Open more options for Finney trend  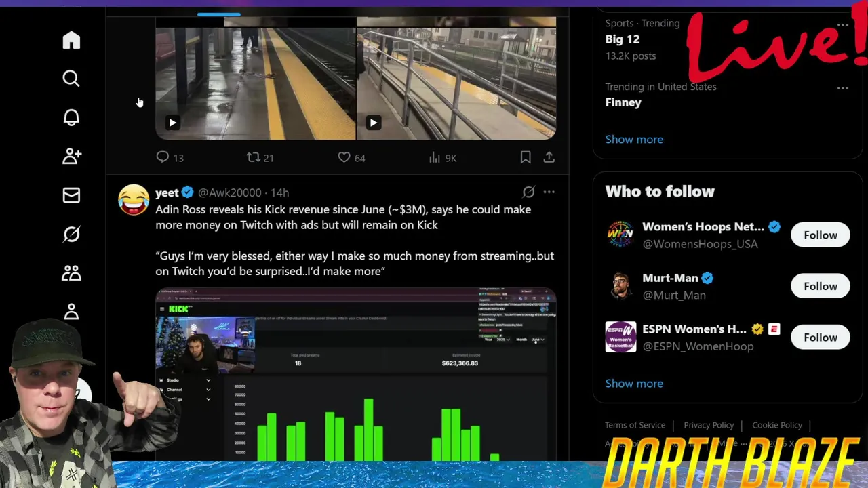(x=842, y=88)
